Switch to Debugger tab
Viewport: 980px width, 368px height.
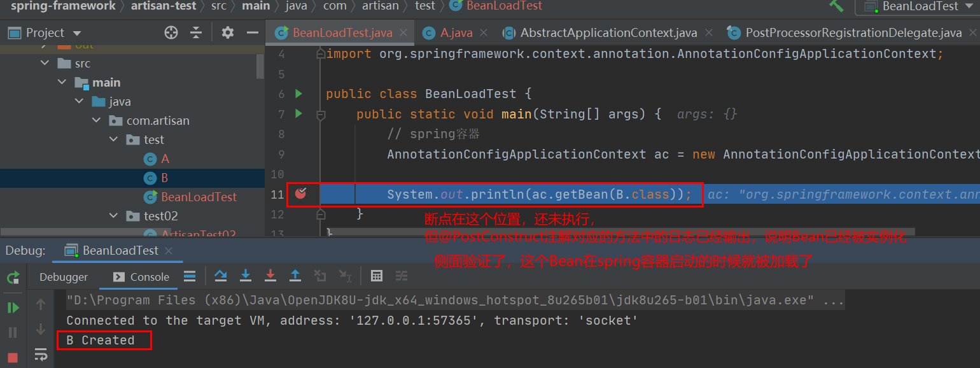click(x=64, y=277)
